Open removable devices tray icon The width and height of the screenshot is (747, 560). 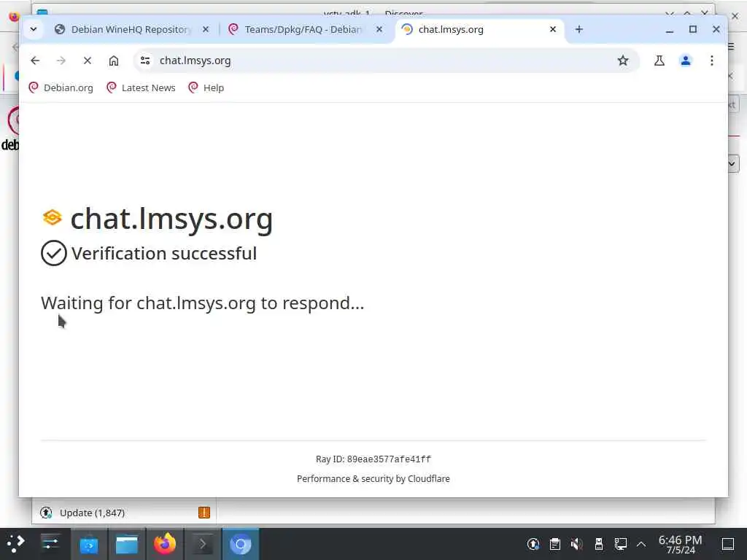(599, 544)
